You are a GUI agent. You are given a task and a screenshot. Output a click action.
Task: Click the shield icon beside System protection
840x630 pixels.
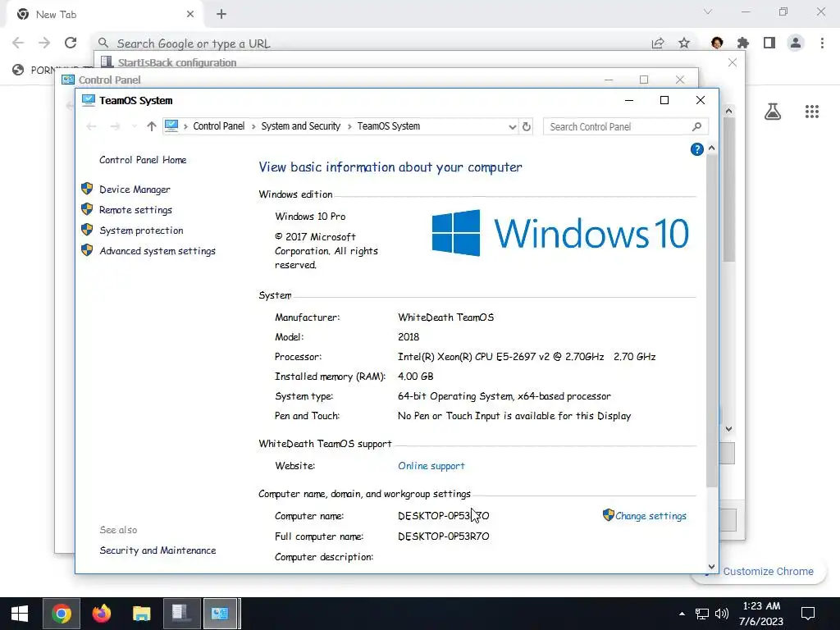[87, 230]
